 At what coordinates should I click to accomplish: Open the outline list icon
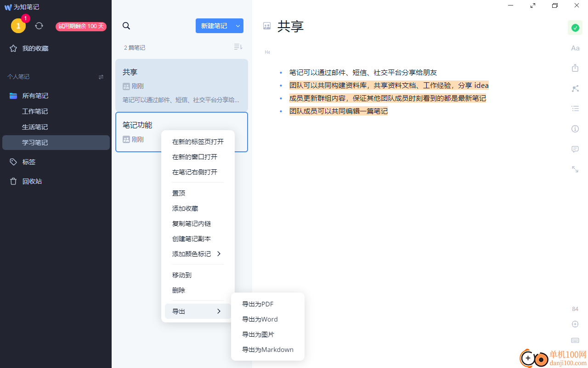click(575, 109)
